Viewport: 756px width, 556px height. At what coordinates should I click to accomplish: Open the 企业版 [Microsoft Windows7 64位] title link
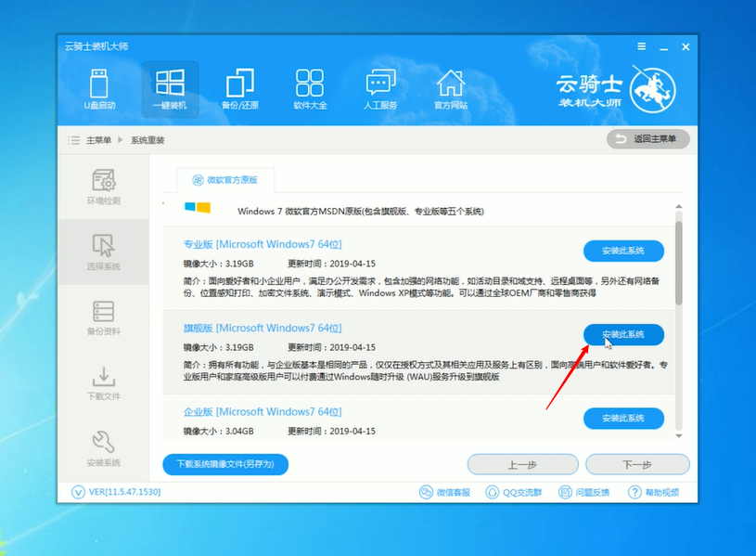(x=263, y=412)
